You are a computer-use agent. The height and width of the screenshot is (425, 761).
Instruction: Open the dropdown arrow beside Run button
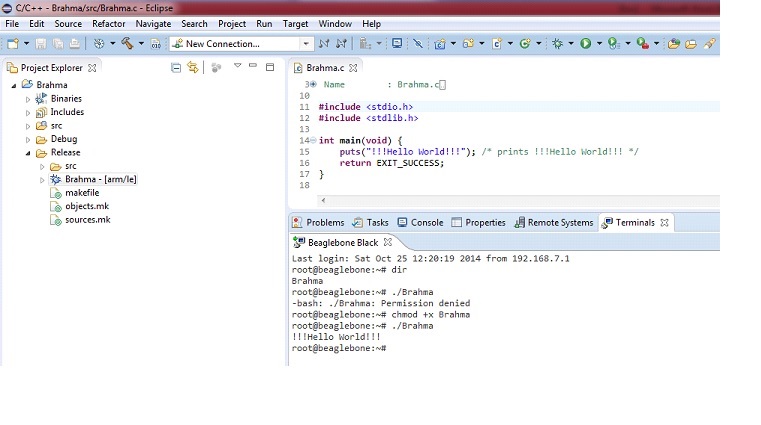coord(599,44)
